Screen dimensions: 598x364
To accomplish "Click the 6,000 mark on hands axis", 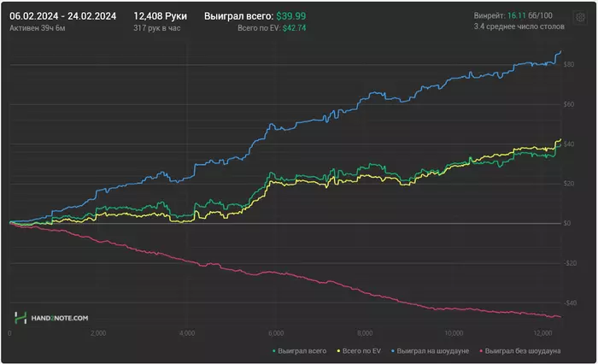I will 275,333.
